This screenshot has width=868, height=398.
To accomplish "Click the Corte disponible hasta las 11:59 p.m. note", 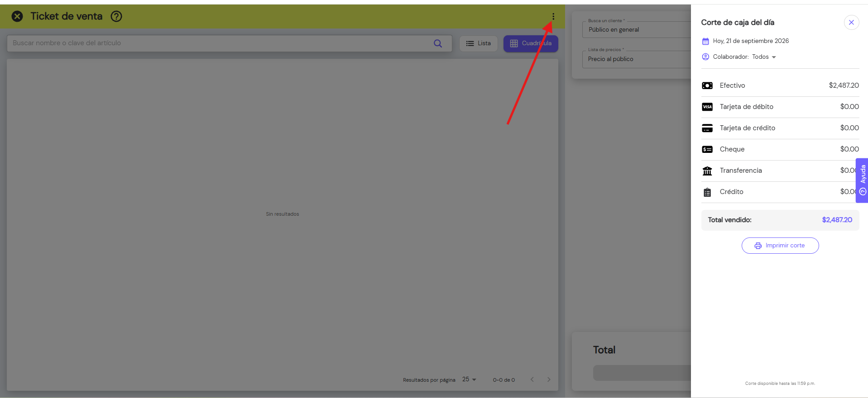I will point(780,384).
